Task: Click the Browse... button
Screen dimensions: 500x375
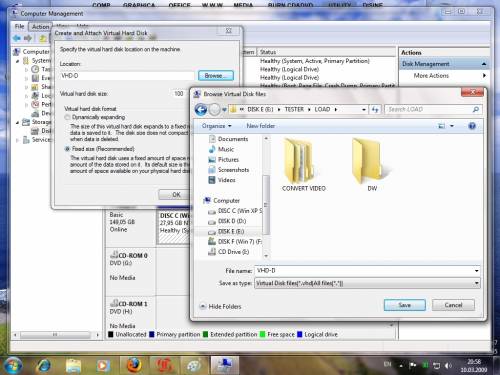Action: coord(216,76)
